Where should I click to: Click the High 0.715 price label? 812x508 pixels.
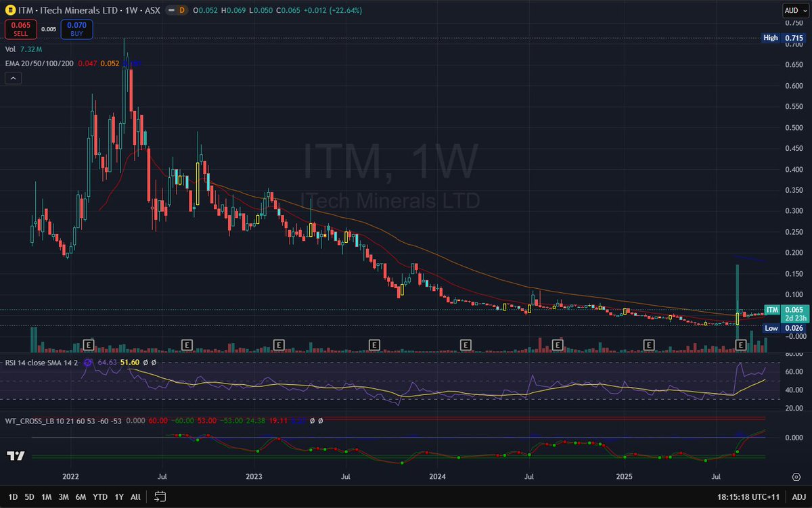coord(783,38)
